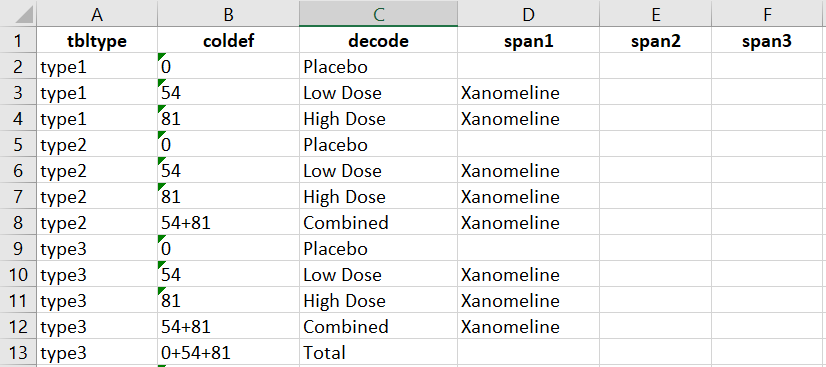Click the span1 header cell
This screenshot has width=826, height=367.
[x=528, y=41]
